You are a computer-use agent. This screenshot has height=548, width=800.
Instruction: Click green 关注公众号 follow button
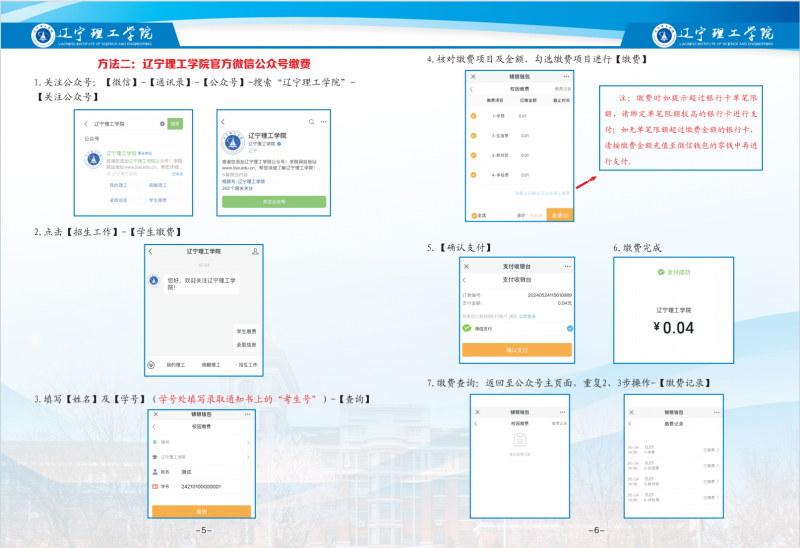click(274, 202)
